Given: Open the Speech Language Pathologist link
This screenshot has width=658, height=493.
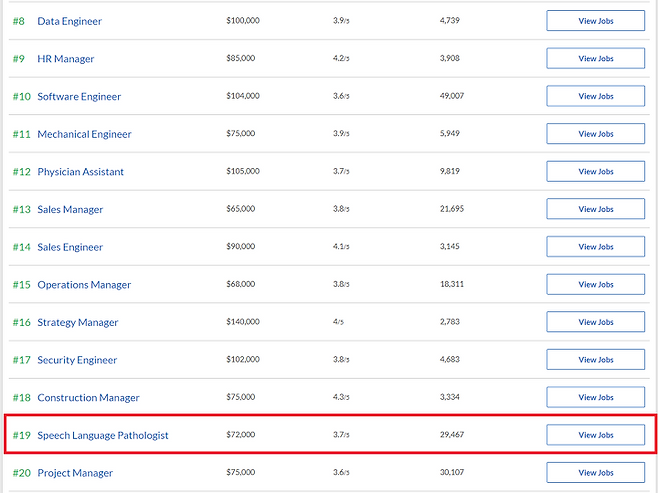Looking at the screenshot, I should click(102, 435).
